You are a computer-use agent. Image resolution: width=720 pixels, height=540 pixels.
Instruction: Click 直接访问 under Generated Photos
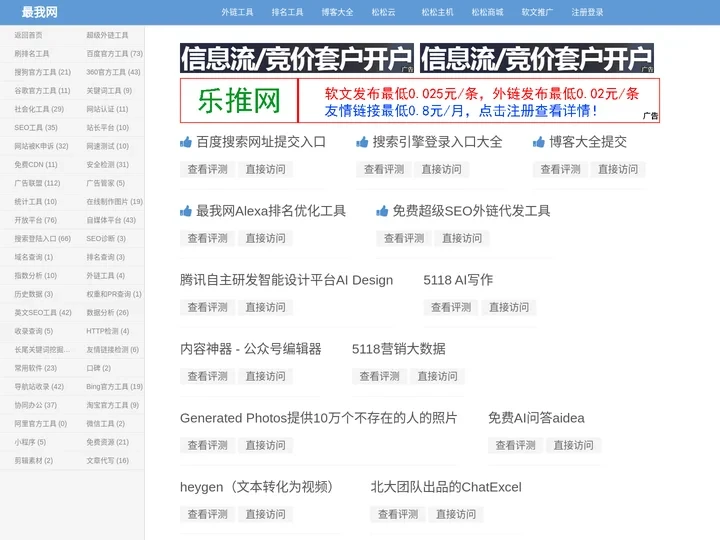click(265, 445)
